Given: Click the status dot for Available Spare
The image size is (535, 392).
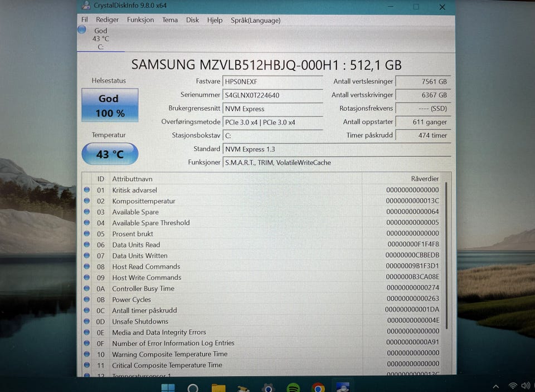Looking at the screenshot, I should coord(87,212).
